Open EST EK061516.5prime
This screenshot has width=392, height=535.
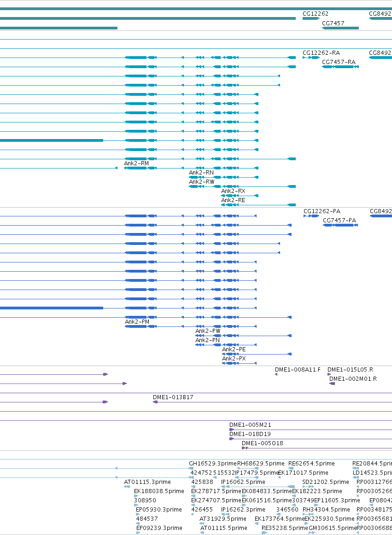click(267, 500)
